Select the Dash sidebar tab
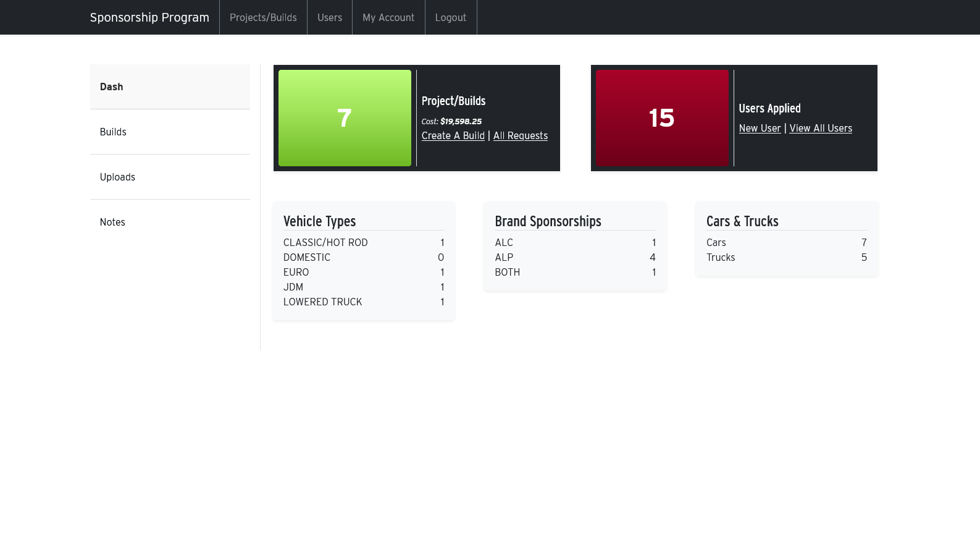Image resolution: width=980 pixels, height=547 pixels. click(170, 87)
